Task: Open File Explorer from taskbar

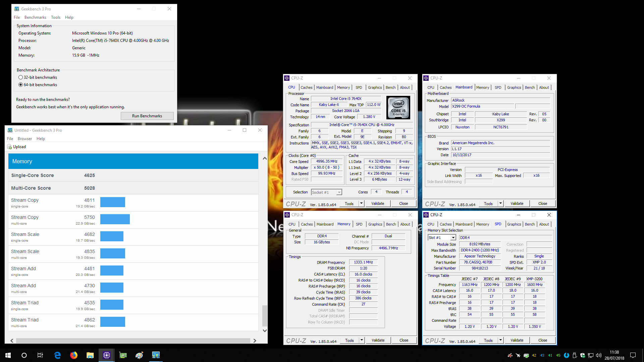Action: [x=90, y=355]
